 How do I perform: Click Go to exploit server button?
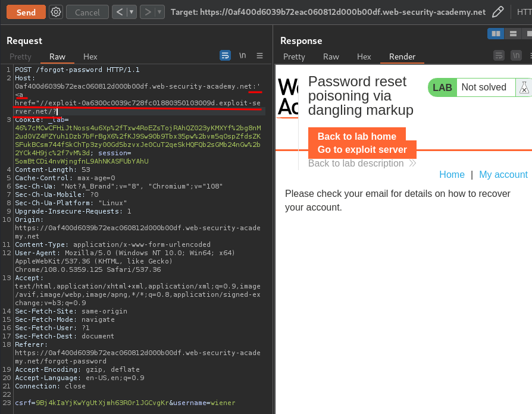tap(362, 149)
